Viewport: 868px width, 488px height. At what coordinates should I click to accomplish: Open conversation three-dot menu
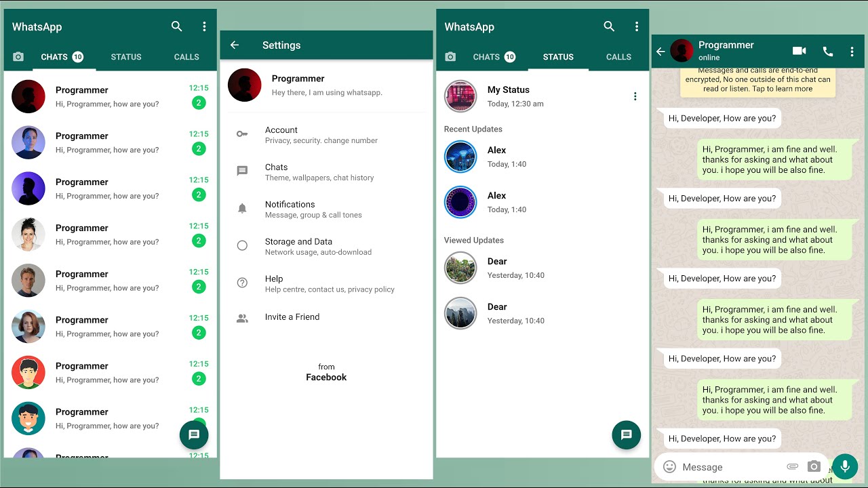[x=852, y=52]
